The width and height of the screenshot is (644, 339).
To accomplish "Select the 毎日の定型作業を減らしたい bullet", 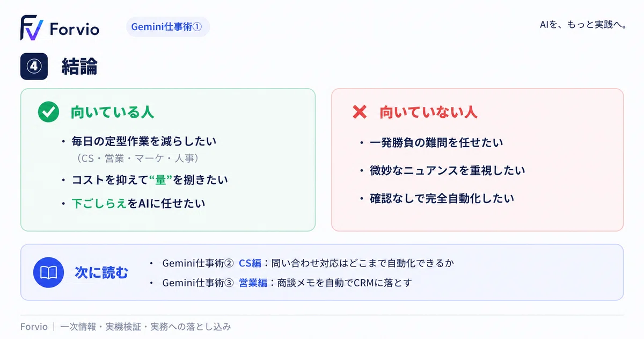I will point(144,142).
